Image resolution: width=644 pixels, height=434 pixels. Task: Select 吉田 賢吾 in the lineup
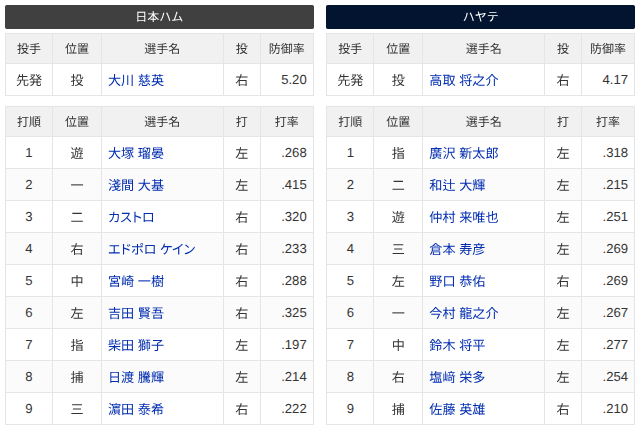[x=136, y=313]
